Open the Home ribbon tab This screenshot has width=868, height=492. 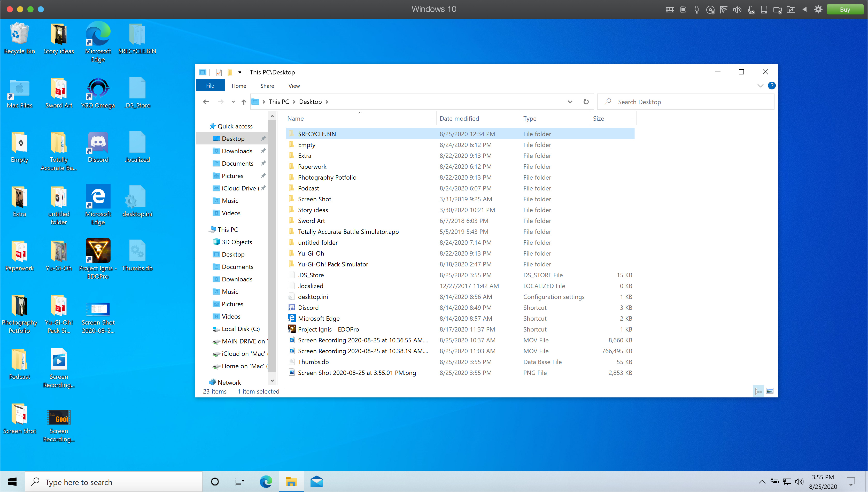(x=239, y=86)
